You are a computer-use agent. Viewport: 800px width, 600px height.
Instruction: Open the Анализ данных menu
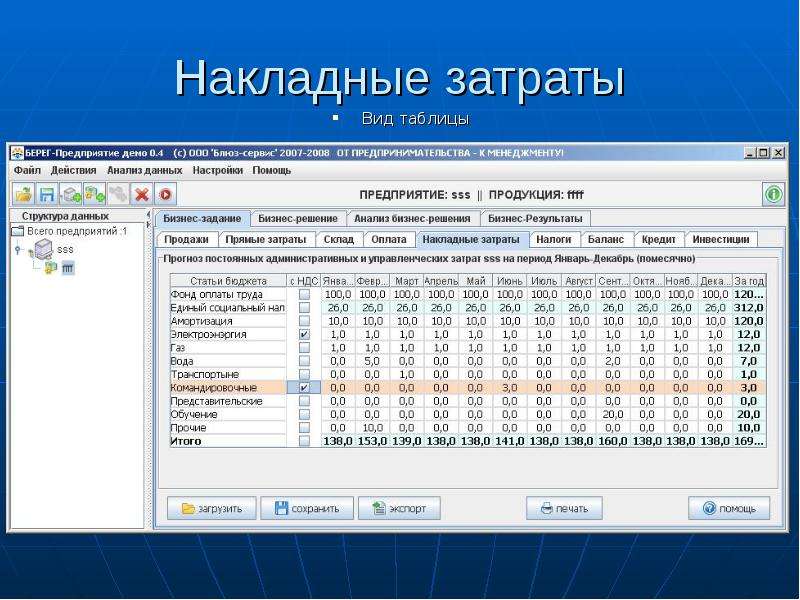[144, 170]
